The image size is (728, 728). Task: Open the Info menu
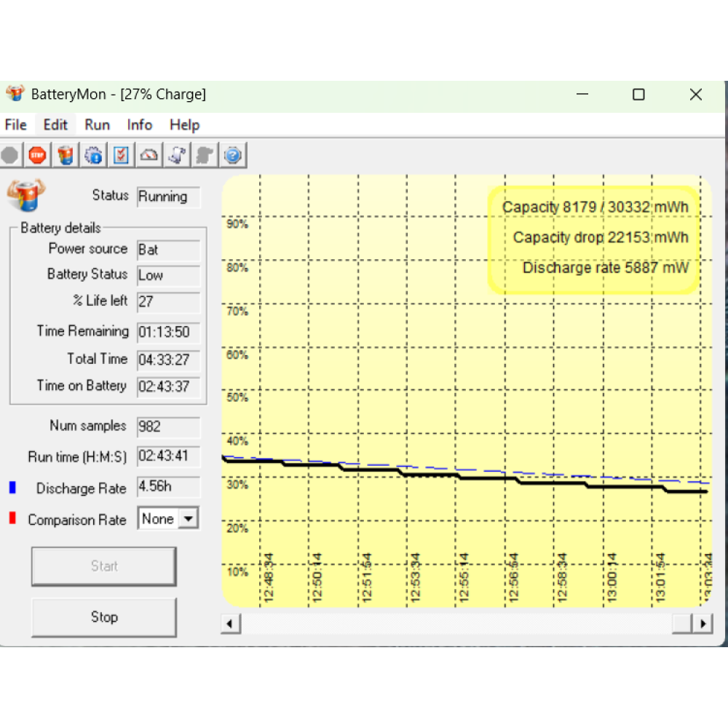point(140,124)
